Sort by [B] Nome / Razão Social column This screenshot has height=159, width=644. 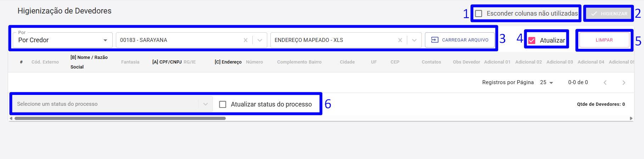89,62
